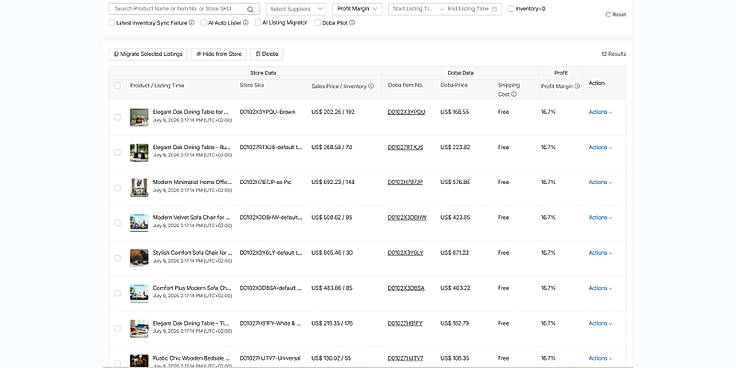Select all rows with header checkbox
The height and width of the screenshot is (368, 736).
(117, 85)
